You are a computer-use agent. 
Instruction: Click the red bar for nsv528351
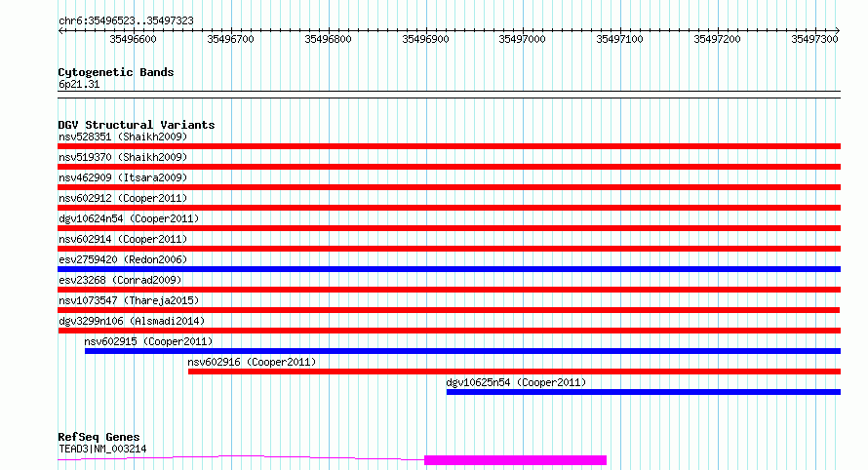[449, 146]
